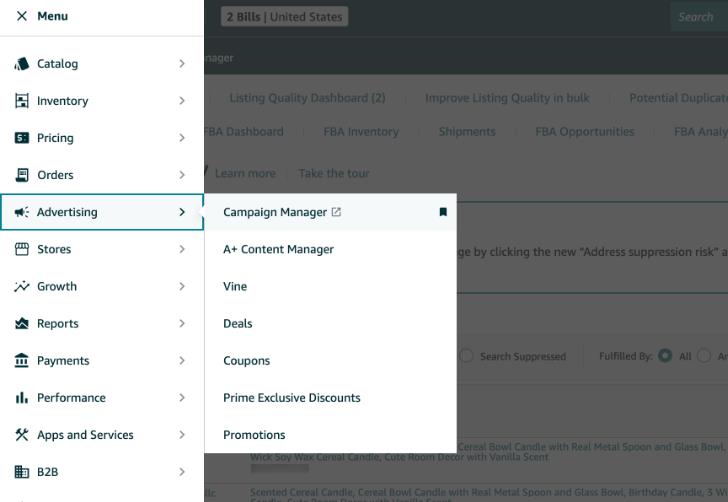Screen dimensions: 728x502
Task: Click the Payments bank icon
Action: click(21, 361)
